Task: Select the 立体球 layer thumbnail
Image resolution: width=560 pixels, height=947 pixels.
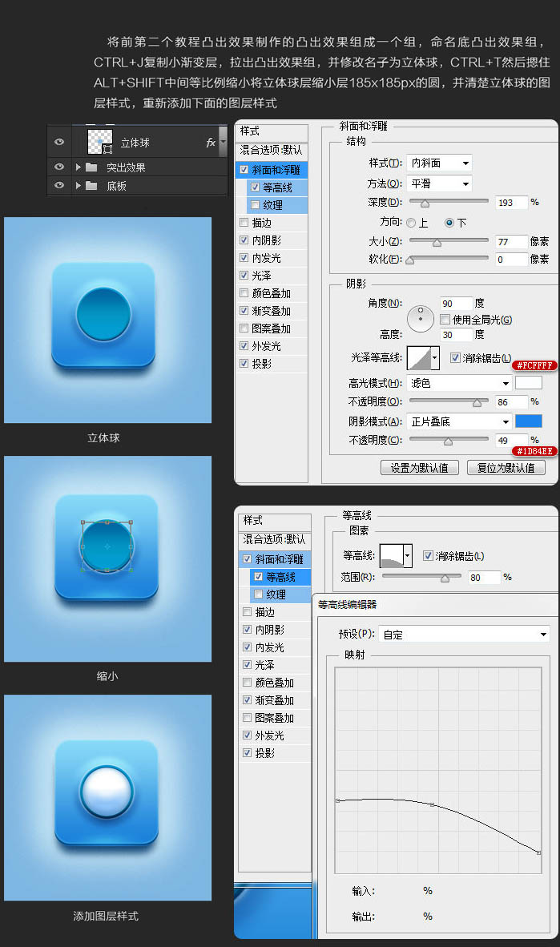Action: [99, 142]
